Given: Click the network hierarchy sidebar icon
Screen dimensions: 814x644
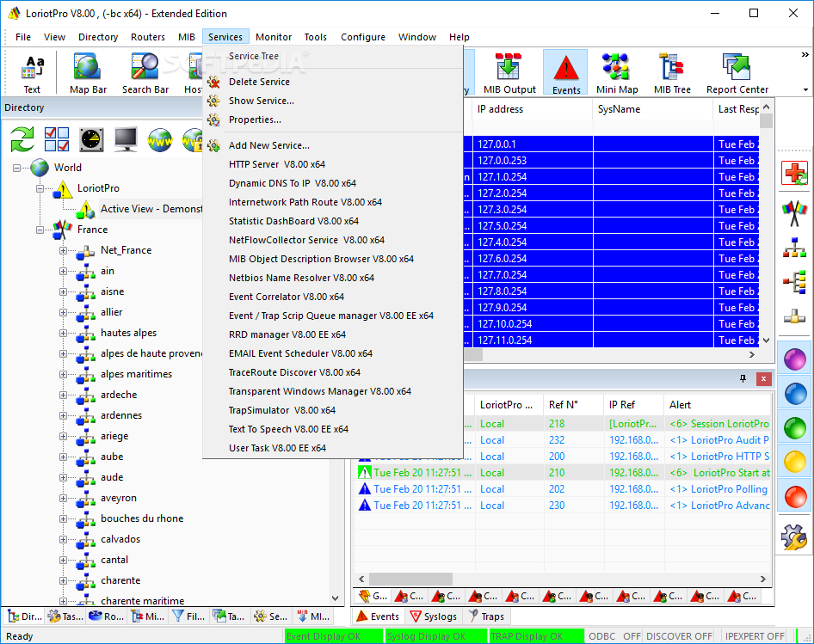Looking at the screenshot, I should pyautogui.click(x=794, y=248).
